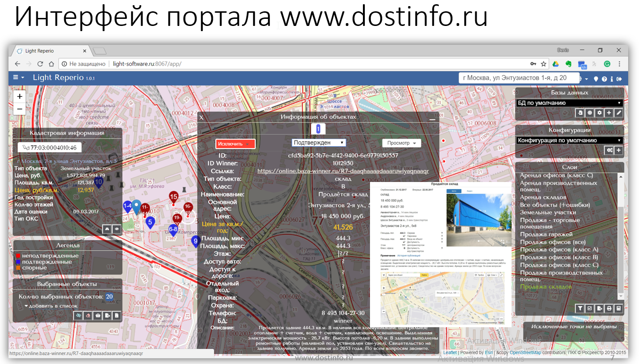Close the Информация об объектах dialog
The width and height of the screenshot is (639, 364).
(201, 118)
